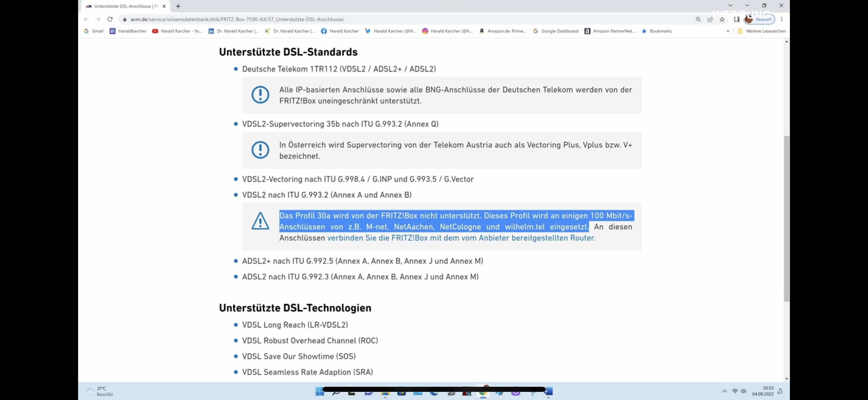868x400 pixels.
Task: Open the zoom magnifier icon in address bar
Action: pos(698,19)
